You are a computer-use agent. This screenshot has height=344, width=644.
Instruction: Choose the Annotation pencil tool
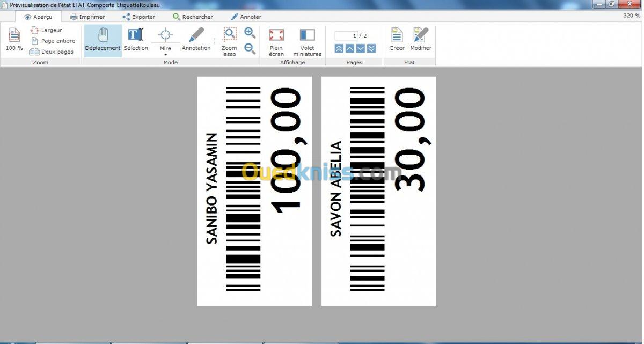[196, 40]
